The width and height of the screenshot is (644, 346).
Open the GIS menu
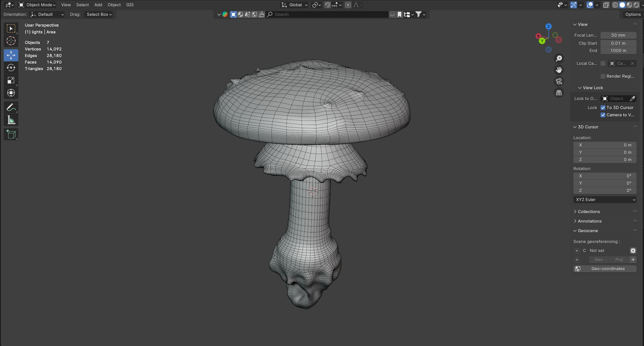click(130, 5)
